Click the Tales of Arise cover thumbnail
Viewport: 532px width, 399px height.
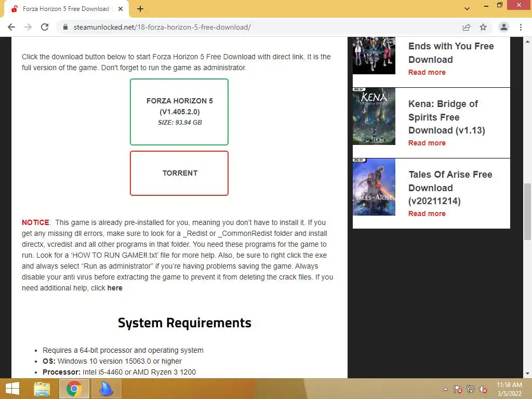click(x=374, y=187)
